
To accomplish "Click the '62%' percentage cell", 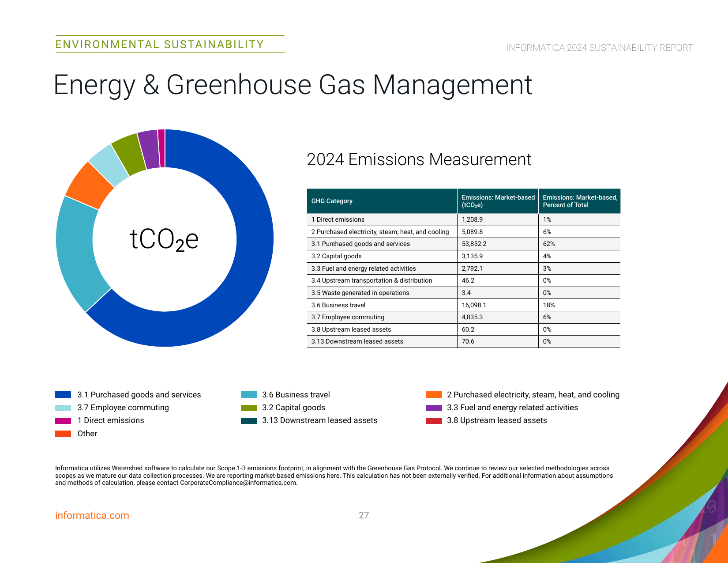I will [x=549, y=244].
